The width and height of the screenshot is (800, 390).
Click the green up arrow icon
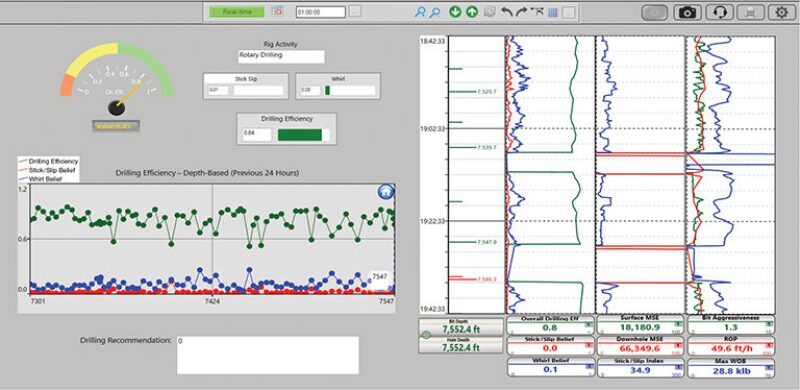click(x=472, y=12)
